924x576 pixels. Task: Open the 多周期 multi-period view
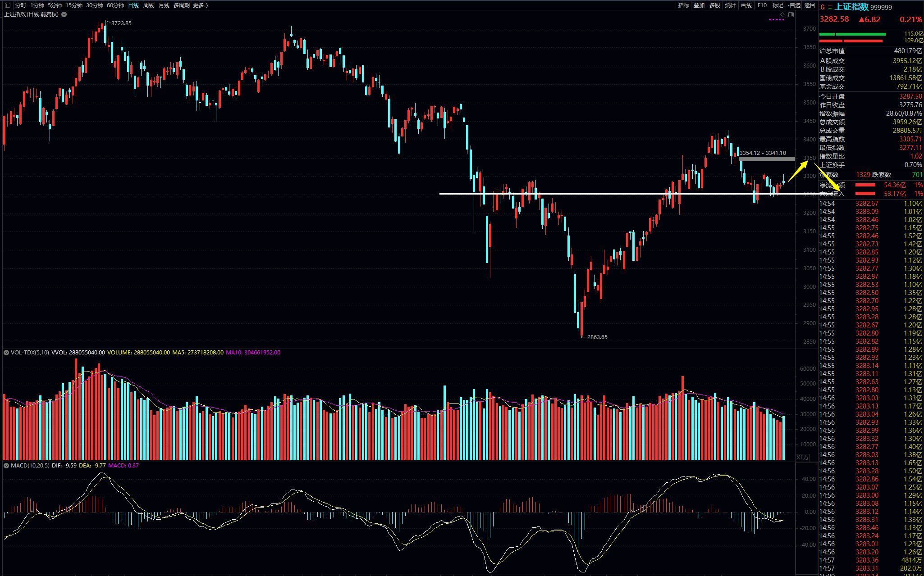pyautogui.click(x=182, y=5)
